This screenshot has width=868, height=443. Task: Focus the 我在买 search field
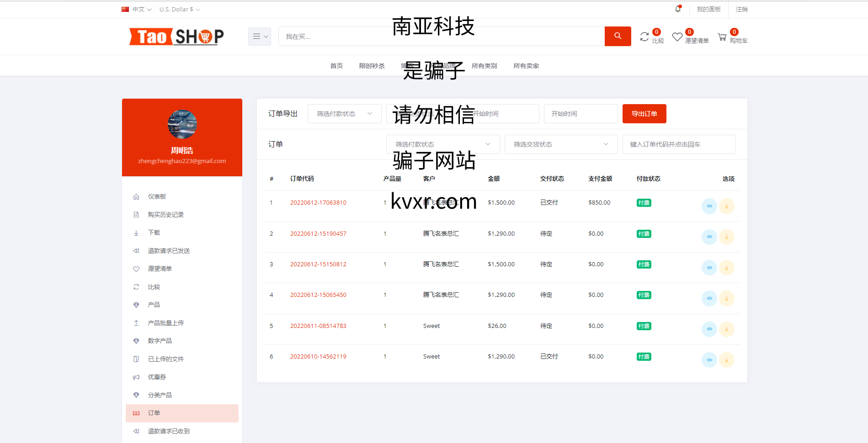pyautogui.click(x=441, y=37)
